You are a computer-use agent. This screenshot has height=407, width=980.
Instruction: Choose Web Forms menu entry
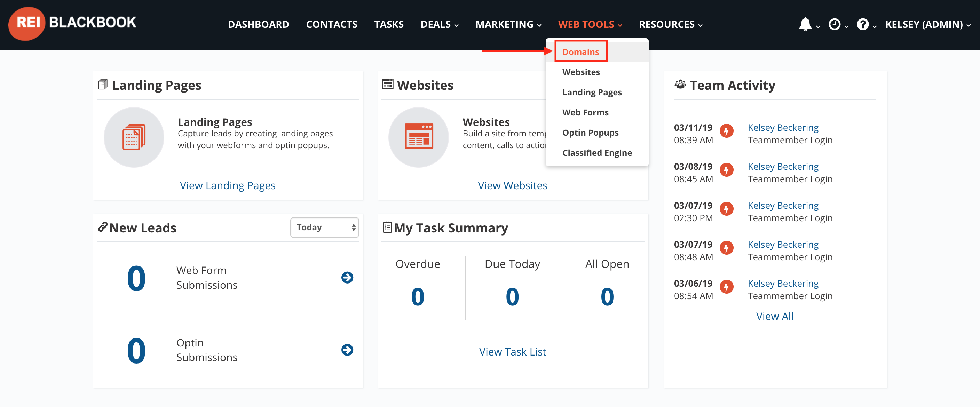click(x=585, y=112)
